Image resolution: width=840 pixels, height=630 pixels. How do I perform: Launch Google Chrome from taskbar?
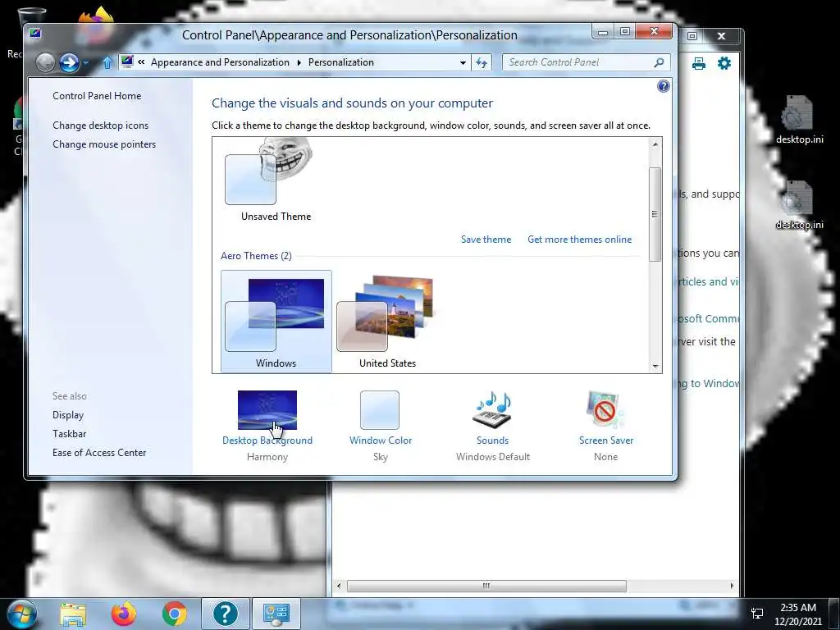click(x=175, y=614)
